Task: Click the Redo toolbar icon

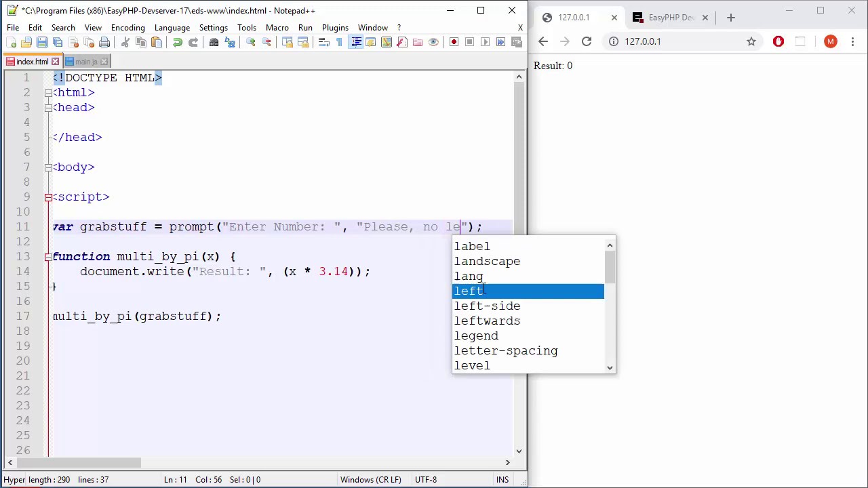Action: (x=193, y=42)
